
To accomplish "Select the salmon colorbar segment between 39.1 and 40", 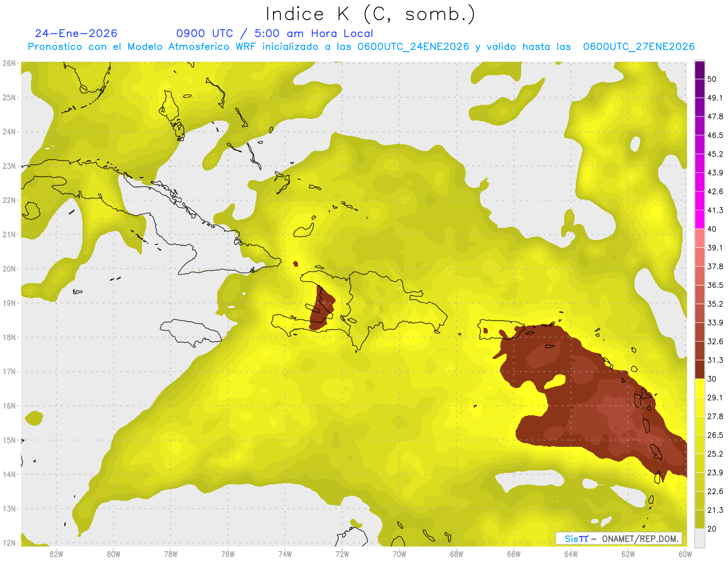I will 699,238.
